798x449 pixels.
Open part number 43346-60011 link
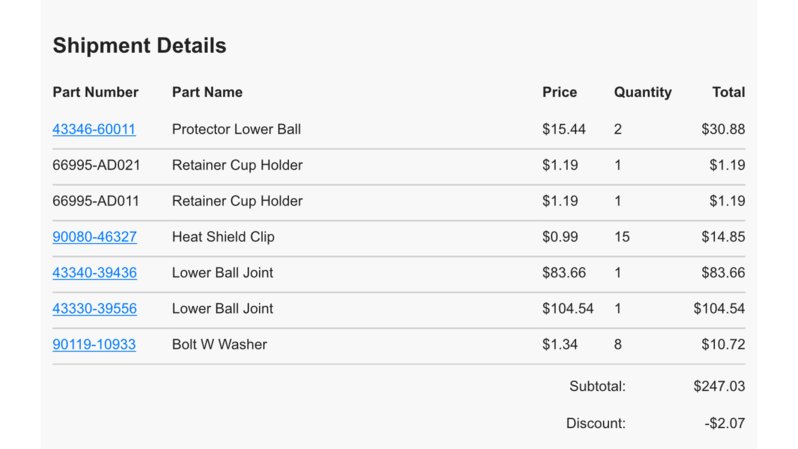tap(94, 129)
